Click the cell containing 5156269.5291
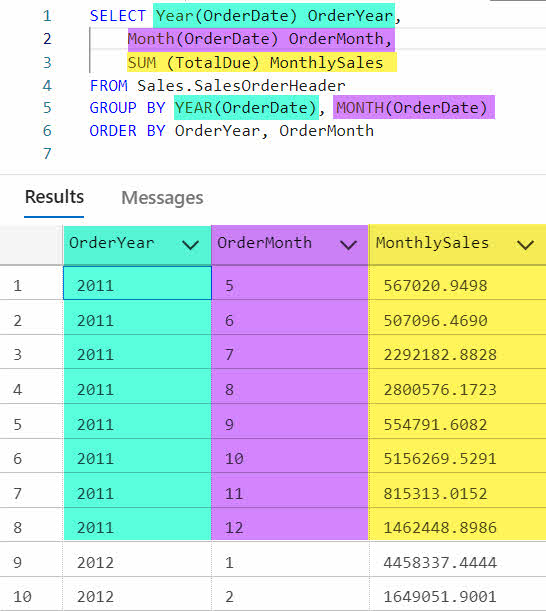The width and height of the screenshot is (546, 611). tap(458, 459)
